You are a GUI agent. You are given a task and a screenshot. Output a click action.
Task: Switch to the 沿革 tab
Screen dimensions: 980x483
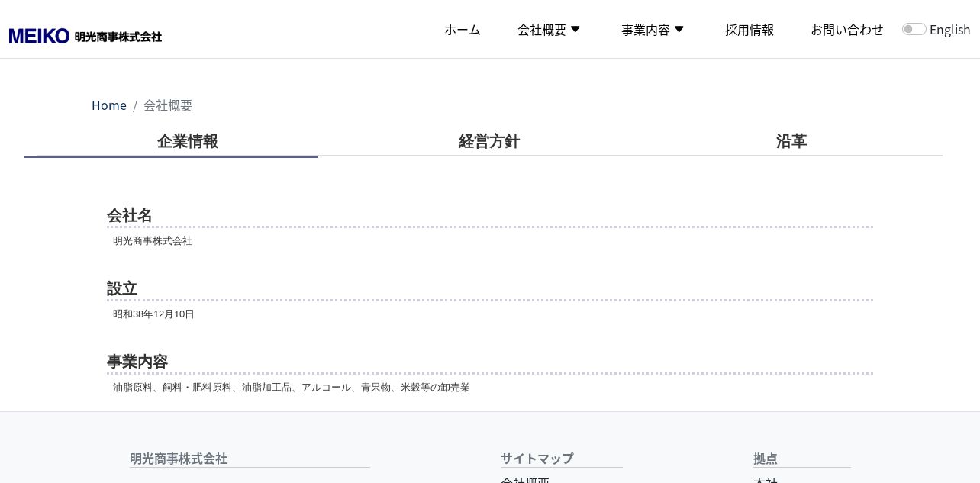click(791, 141)
